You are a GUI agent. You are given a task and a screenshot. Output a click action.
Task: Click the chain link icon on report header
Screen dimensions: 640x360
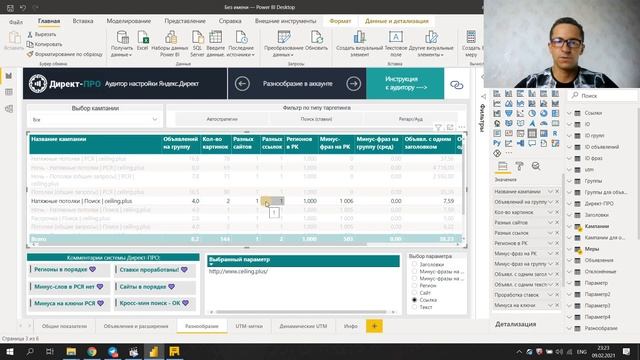tap(456, 85)
